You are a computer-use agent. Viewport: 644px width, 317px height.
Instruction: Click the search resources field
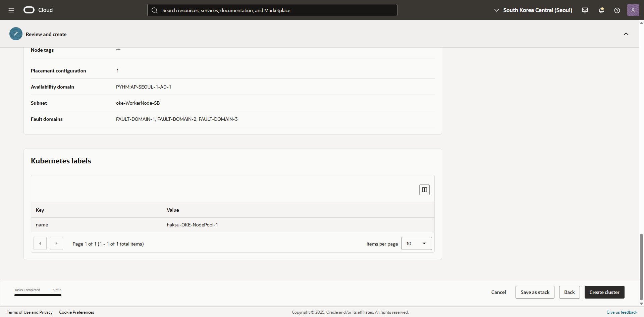(x=272, y=10)
